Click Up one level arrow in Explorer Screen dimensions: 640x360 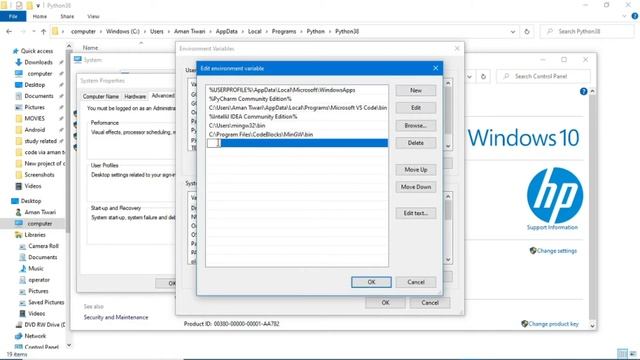pos(43,31)
